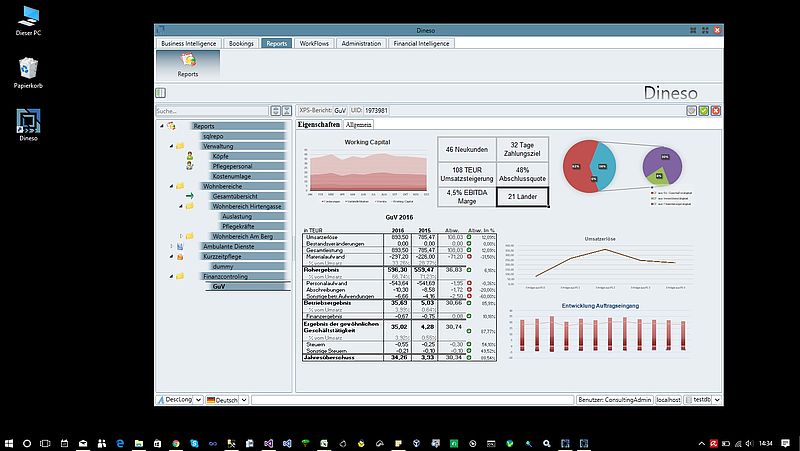Switch to Business Intelligence tab
800x451 pixels.
[189, 43]
